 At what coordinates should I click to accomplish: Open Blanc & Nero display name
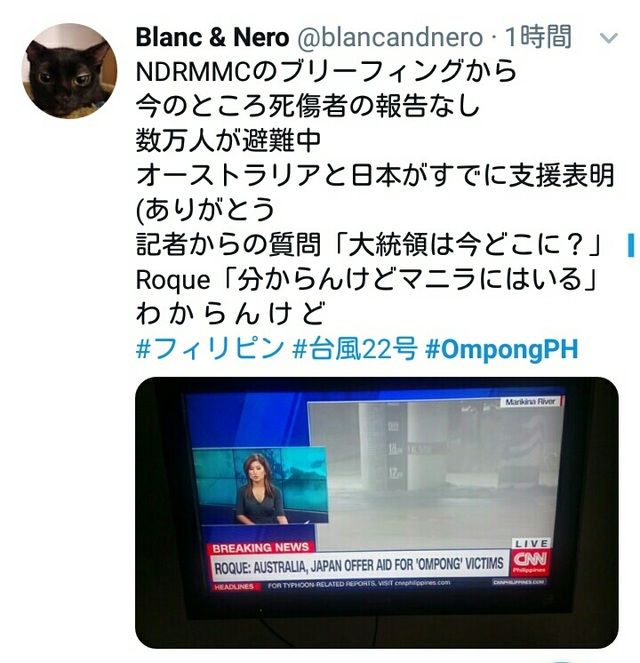tap(212, 37)
